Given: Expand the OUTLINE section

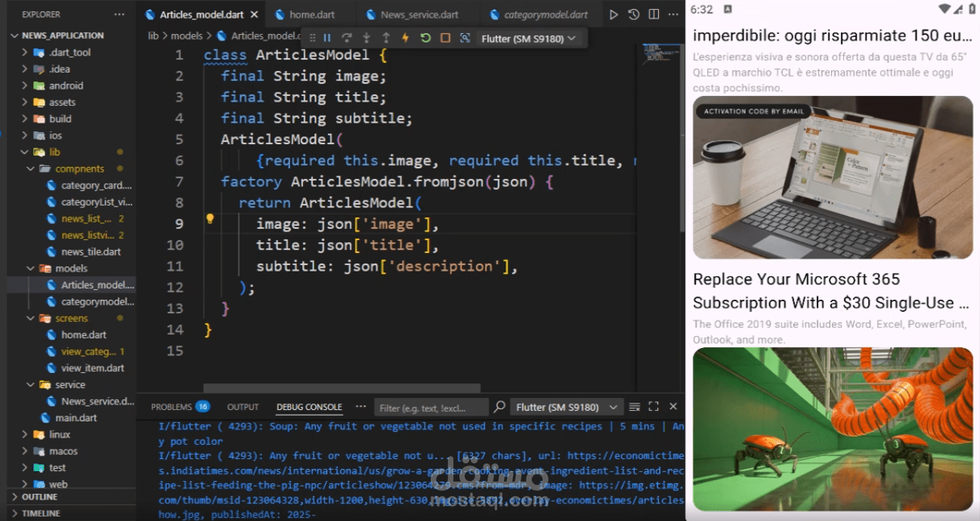Looking at the screenshot, I should tap(39, 497).
